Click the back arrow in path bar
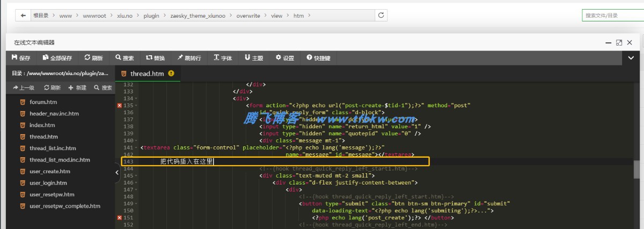 point(23,16)
